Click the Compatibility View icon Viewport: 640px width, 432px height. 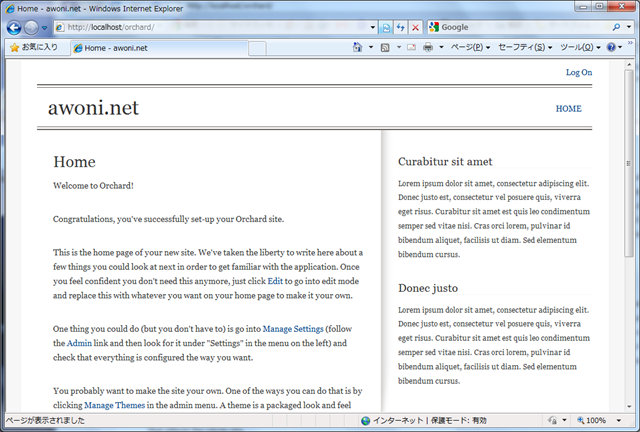pos(386,27)
